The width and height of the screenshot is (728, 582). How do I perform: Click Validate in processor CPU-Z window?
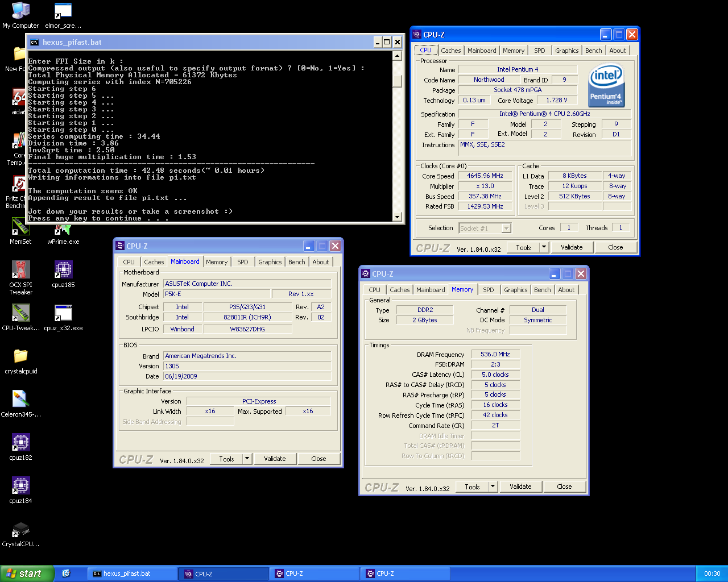pyautogui.click(x=572, y=247)
